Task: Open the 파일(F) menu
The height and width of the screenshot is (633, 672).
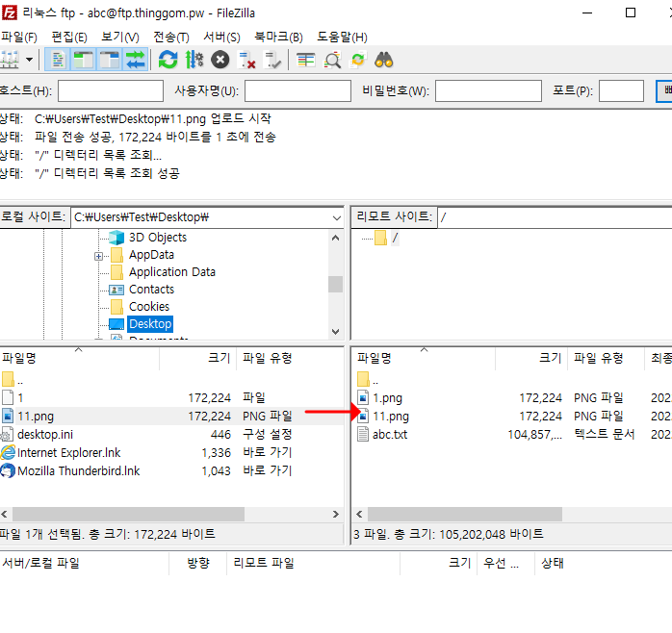Action: 19,38
